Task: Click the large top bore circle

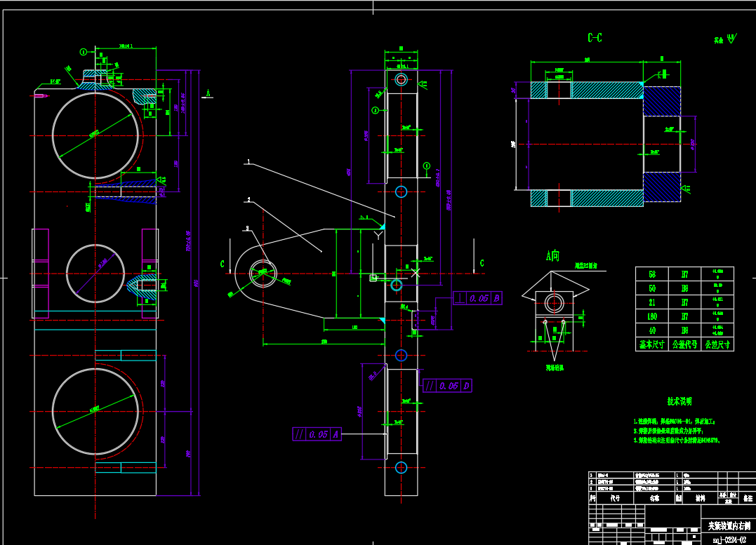Action: point(95,135)
